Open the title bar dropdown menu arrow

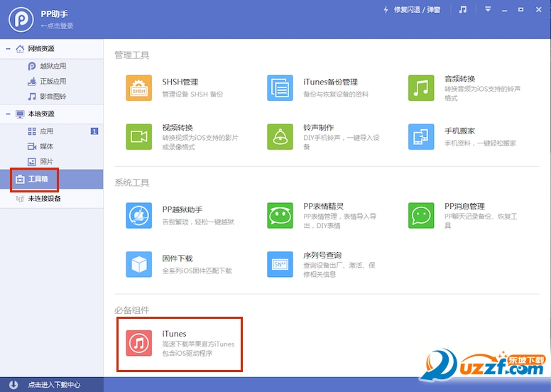point(488,9)
